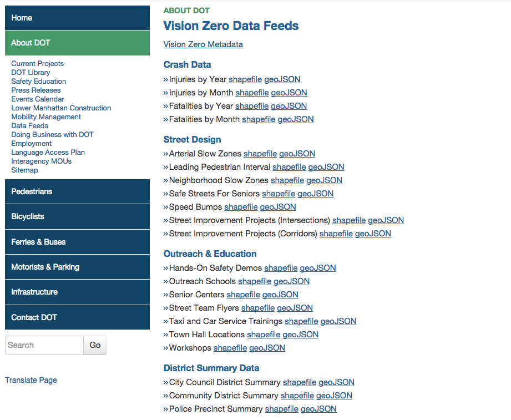Download Fatalities by Month shapefile
Image resolution: width=511 pixels, height=420 pixels.
[x=259, y=119]
